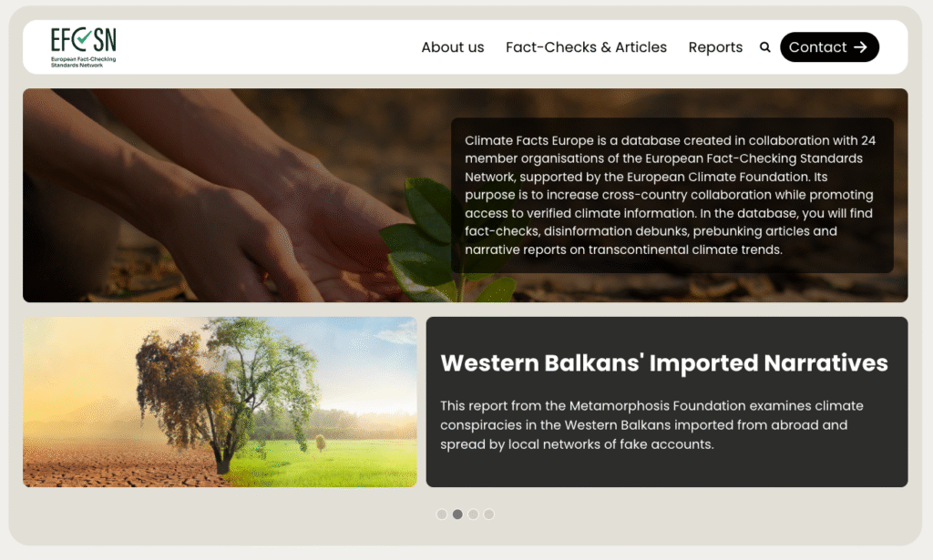Select the first carousel dot

(x=442, y=514)
